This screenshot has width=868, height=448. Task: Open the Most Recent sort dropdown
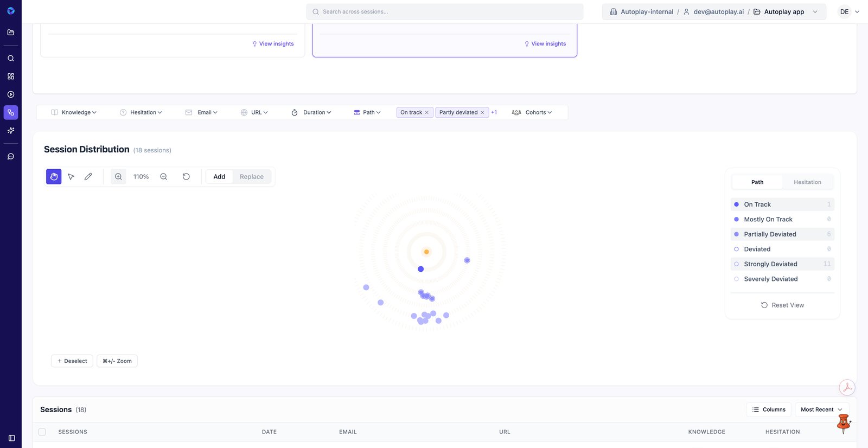821,409
